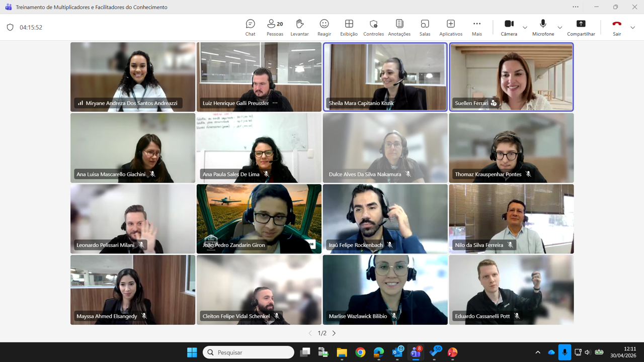Image resolution: width=644 pixels, height=362 pixels.
Task: Select Sheila Mara Capitanio Kozik video tile
Action: pos(385,77)
